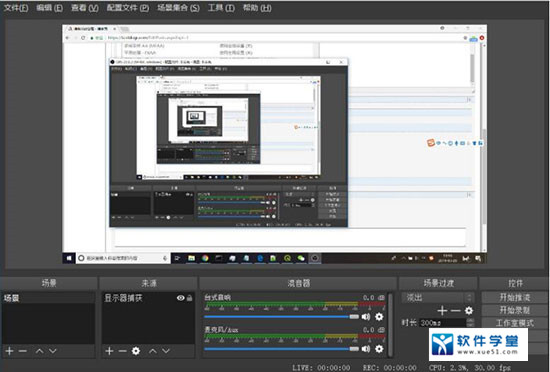This screenshot has height=372, width=550.
Task: Click the 场景过渡 panel header
Action: [x=438, y=283]
